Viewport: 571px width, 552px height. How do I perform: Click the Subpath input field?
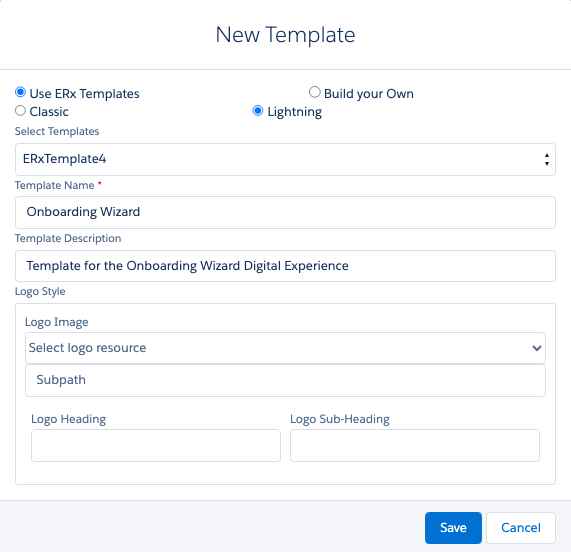285,380
